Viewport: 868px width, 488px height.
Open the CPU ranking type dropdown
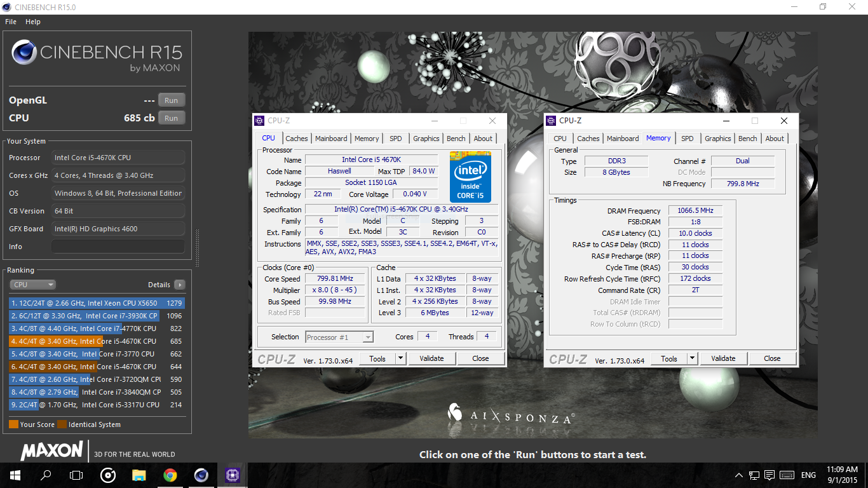(33, 285)
